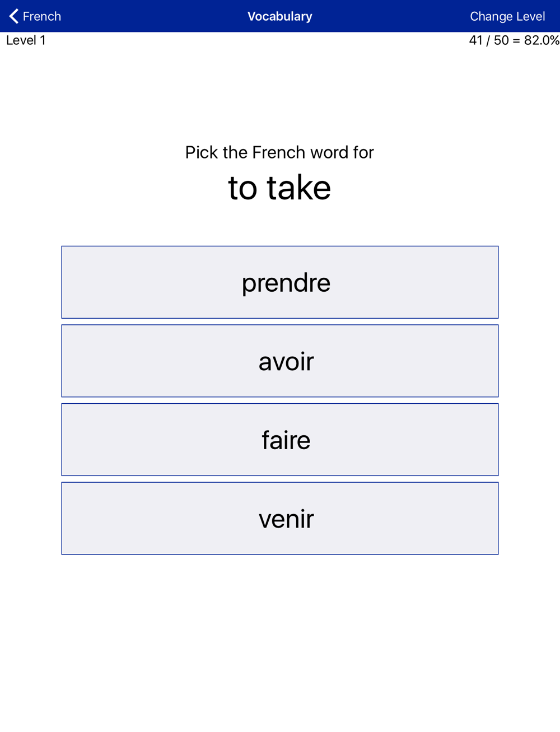The image size is (560, 732).
Task: Select the Level 1 label
Action: pos(26,40)
